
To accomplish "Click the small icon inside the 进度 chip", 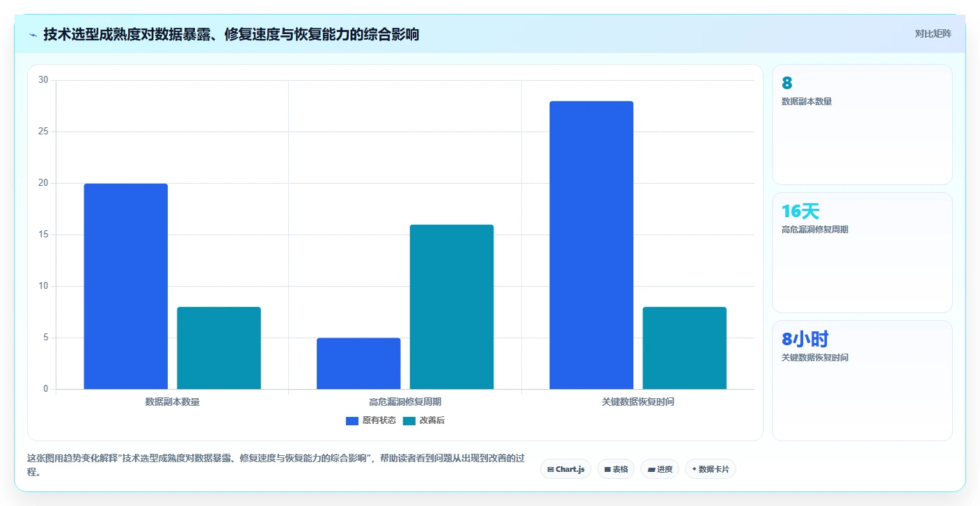I will 651,470.
